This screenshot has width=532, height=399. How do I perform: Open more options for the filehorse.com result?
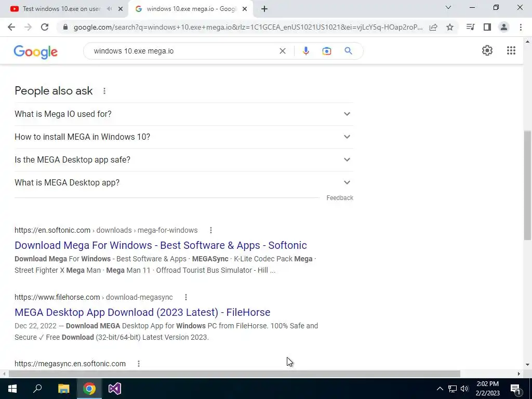pyautogui.click(x=186, y=298)
